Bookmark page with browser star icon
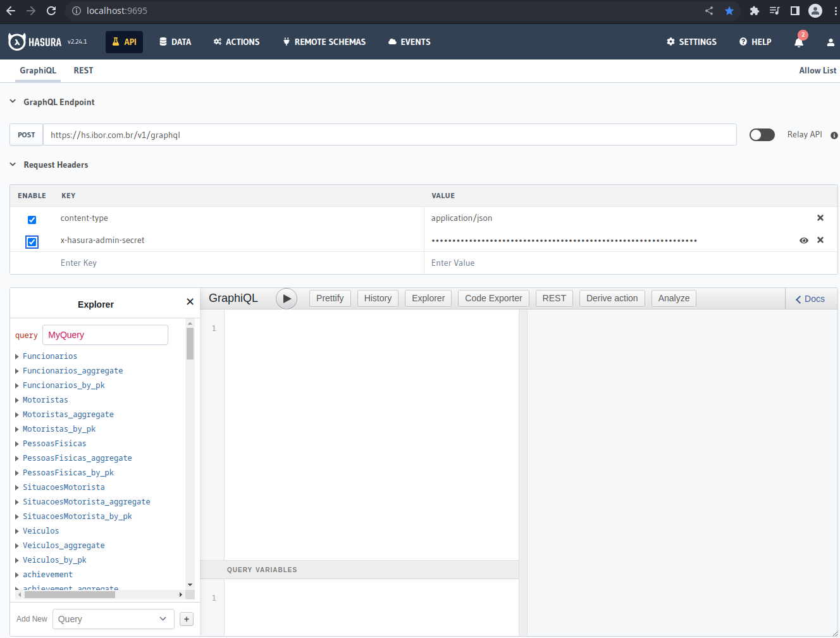Viewport: 840px width, 638px height. 729,11
